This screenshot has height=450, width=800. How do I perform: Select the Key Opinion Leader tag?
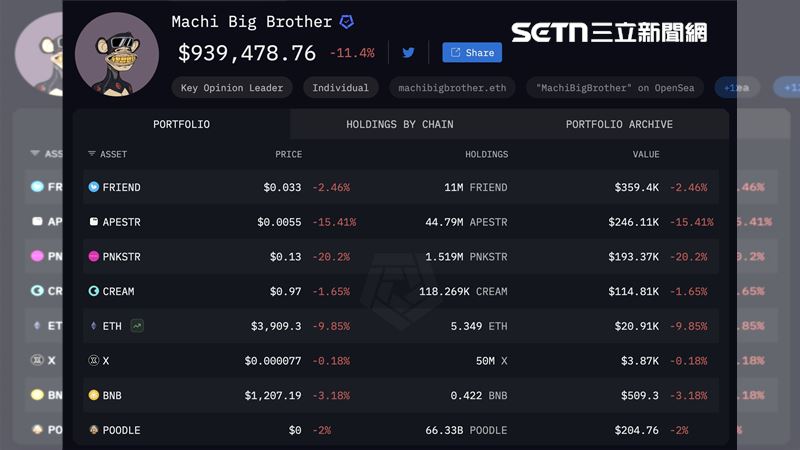(x=232, y=88)
